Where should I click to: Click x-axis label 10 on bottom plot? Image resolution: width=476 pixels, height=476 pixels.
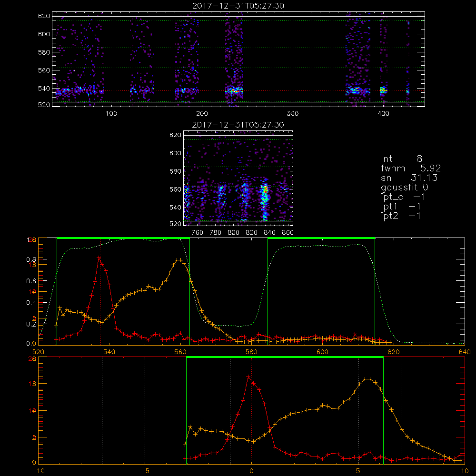pyautogui.click(x=465, y=471)
